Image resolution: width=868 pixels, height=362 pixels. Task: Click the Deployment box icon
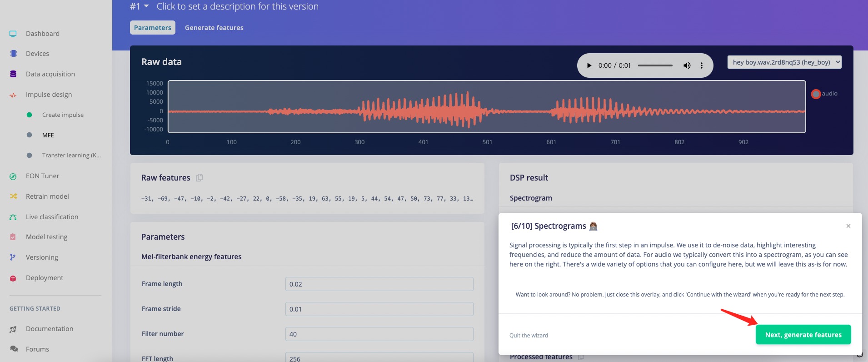pyautogui.click(x=13, y=278)
